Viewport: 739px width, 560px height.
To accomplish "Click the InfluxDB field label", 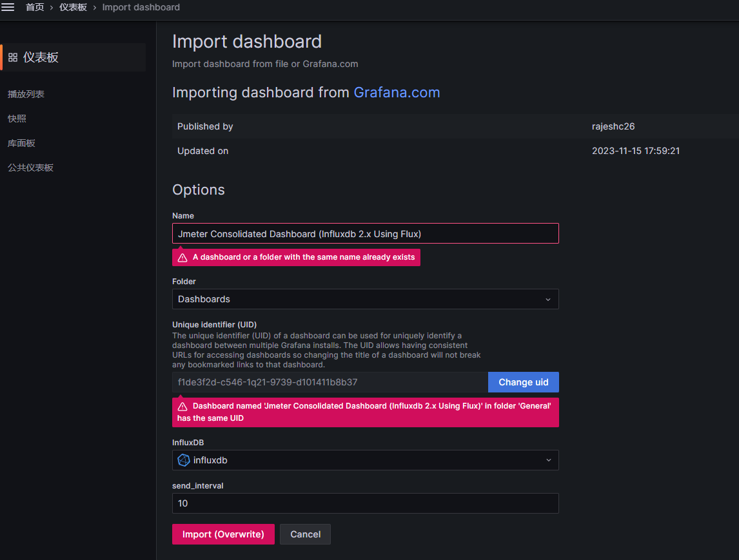I will [x=188, y=442].
